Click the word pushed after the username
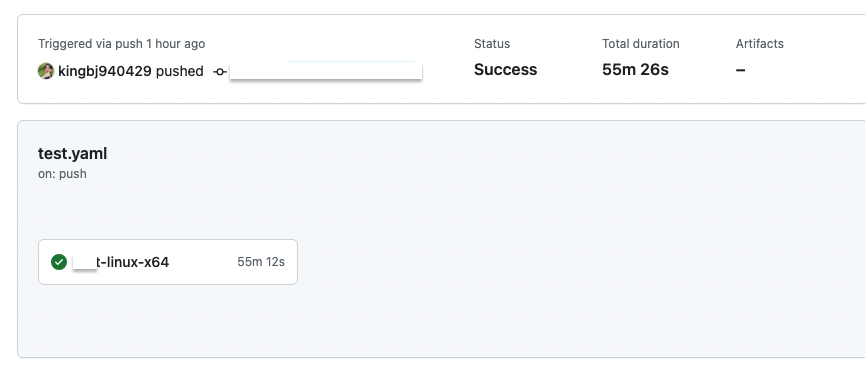The width and height of the screenshot is (865, 376). click(x=179, y=71)
